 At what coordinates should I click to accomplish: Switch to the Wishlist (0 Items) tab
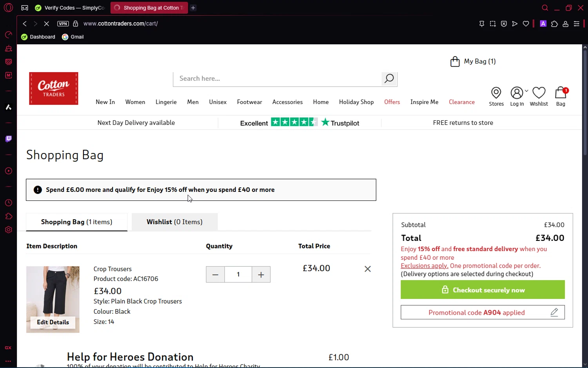(174, 222)
